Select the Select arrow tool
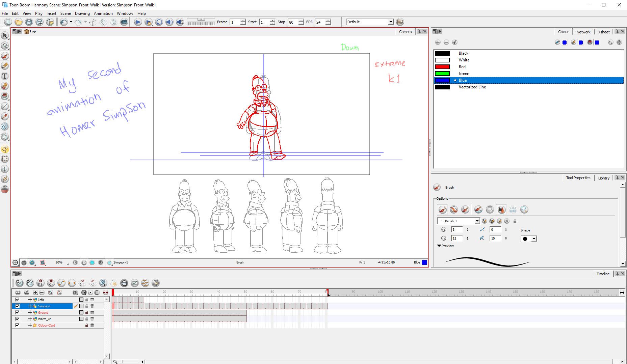Viewport: 627px width, 364px height. point(5,36)
